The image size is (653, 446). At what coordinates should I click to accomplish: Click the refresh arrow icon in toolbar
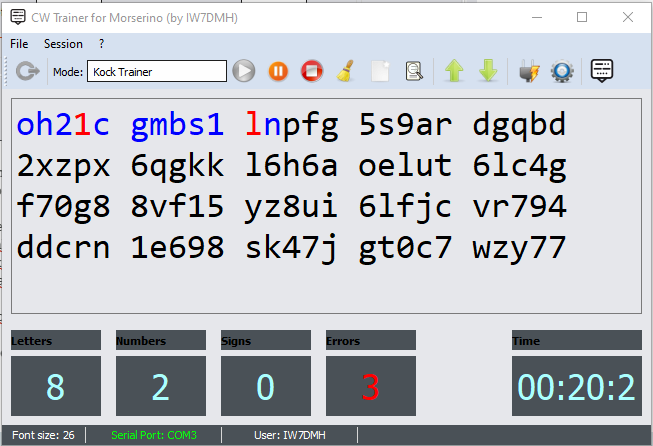click(x=28, y=71)
